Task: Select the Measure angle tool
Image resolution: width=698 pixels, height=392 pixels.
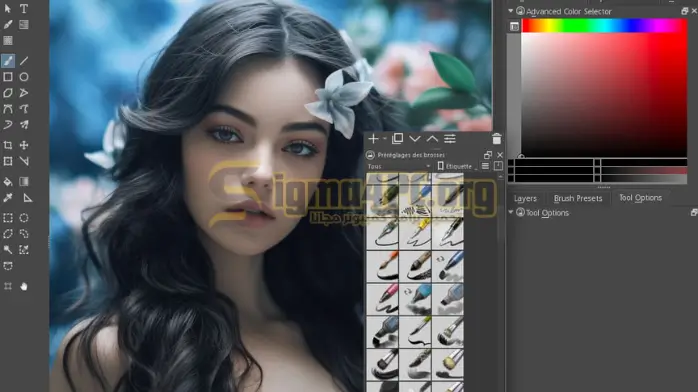Action: [x=24, y=161]
